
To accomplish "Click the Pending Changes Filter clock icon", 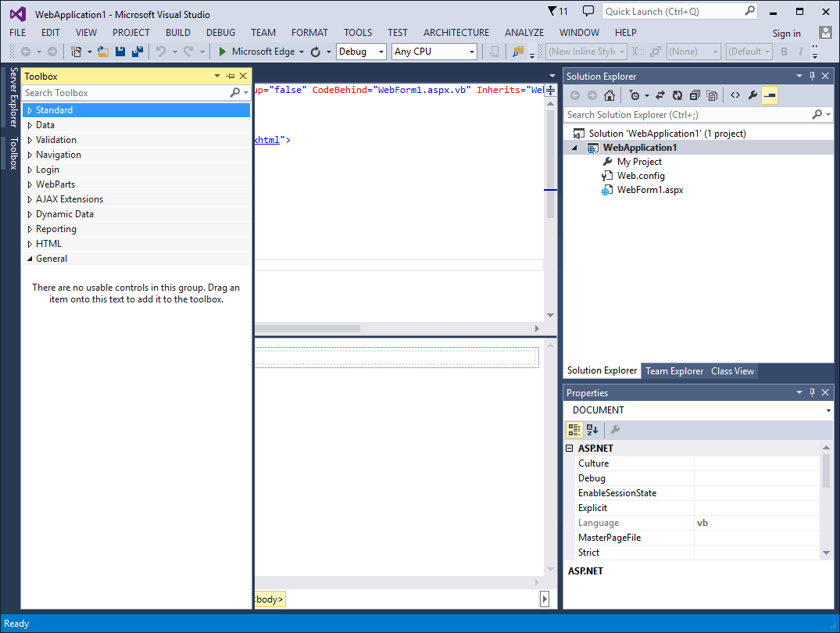I will (x=634, y=95).
